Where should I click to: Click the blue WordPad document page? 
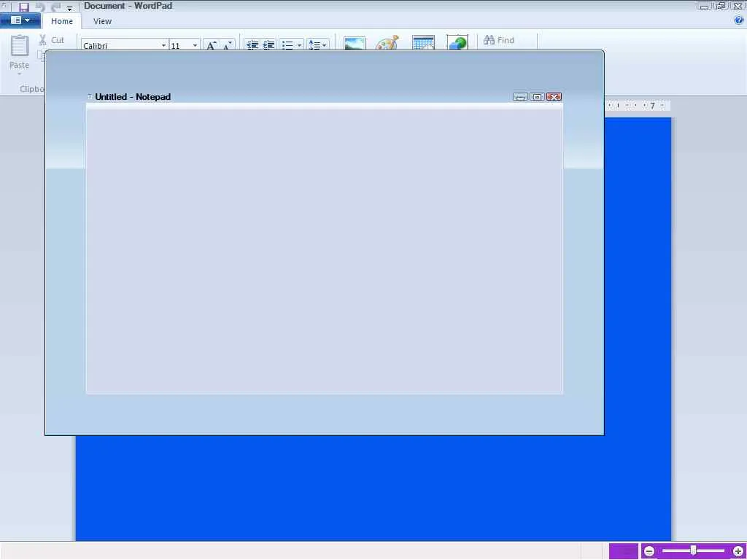373,488
